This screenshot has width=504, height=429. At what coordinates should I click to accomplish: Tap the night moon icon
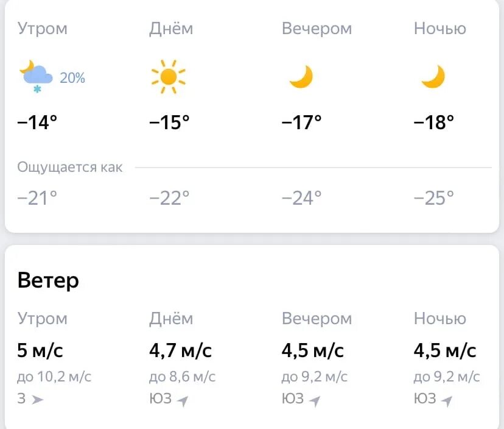(x=433, y=77)
